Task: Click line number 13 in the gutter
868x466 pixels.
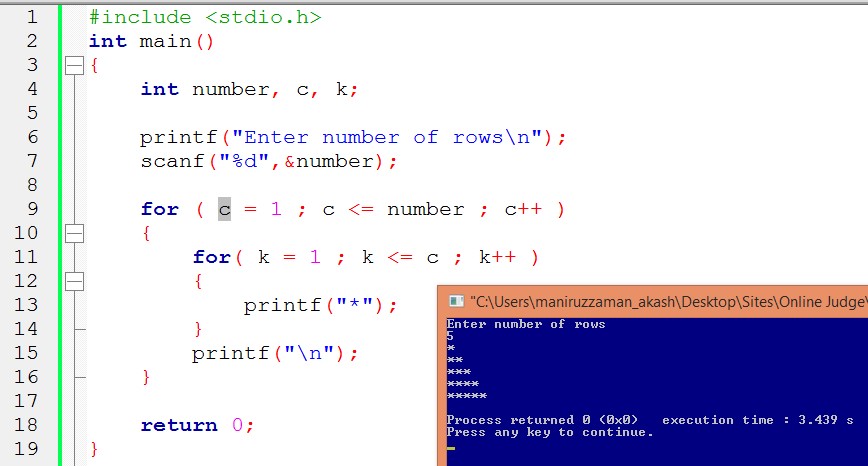Action: click(x=26, y=304)
